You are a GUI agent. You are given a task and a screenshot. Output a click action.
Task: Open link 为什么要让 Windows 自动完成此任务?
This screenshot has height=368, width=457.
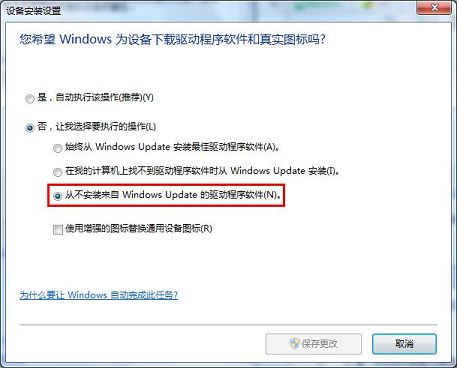[99, 295]
